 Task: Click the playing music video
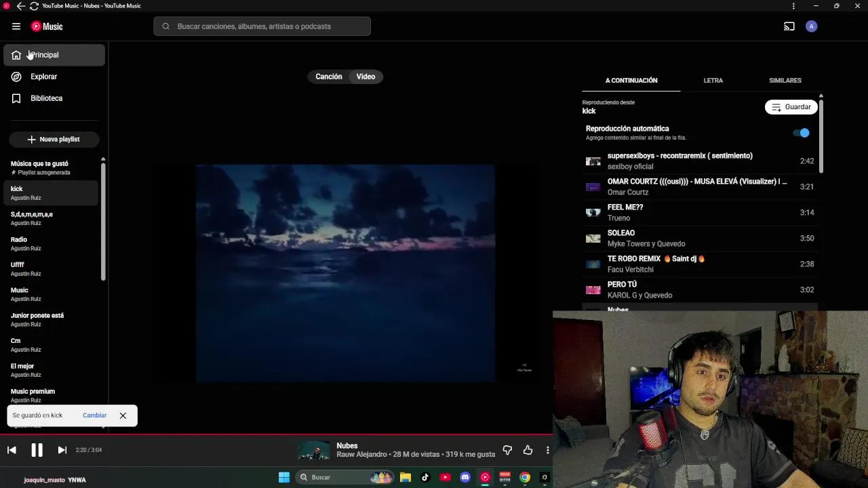click(x=345, y=273)
